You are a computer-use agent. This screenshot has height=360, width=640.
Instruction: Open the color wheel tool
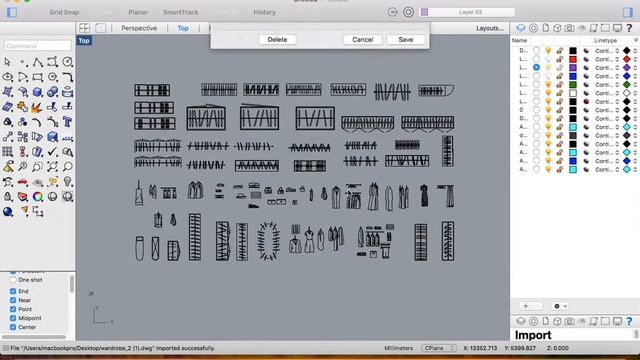pos(38,197)
